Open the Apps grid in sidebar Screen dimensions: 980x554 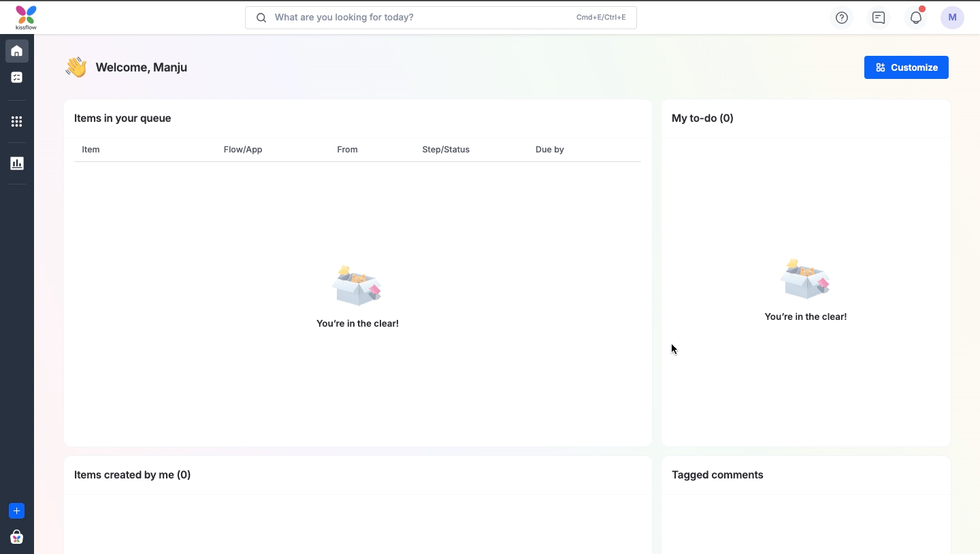click(x=16, y=120)
